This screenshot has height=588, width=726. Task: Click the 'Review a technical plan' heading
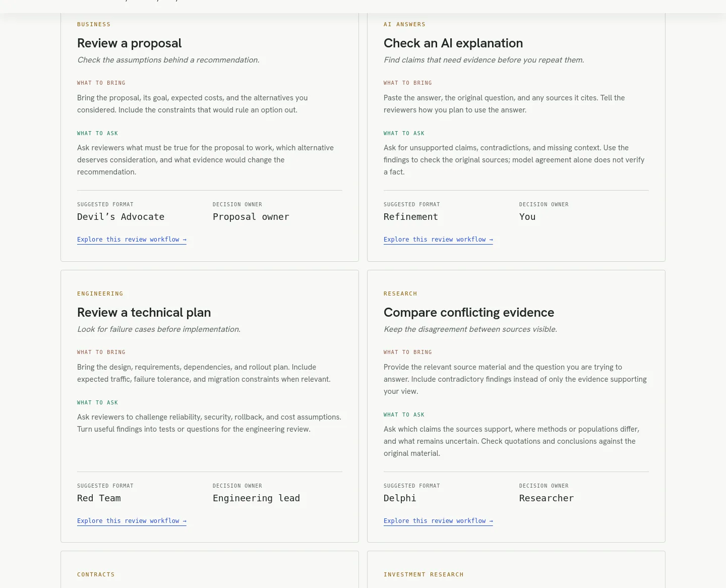144,313
